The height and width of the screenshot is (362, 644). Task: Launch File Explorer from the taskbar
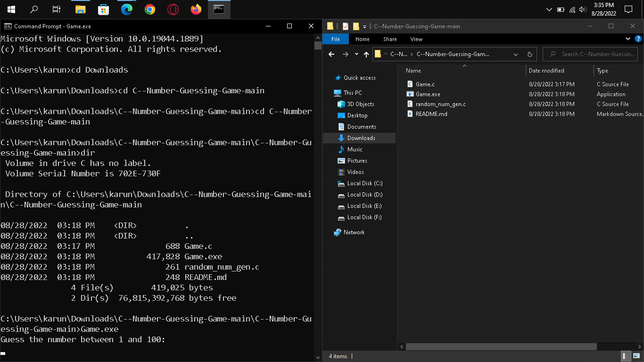point(80,9)
